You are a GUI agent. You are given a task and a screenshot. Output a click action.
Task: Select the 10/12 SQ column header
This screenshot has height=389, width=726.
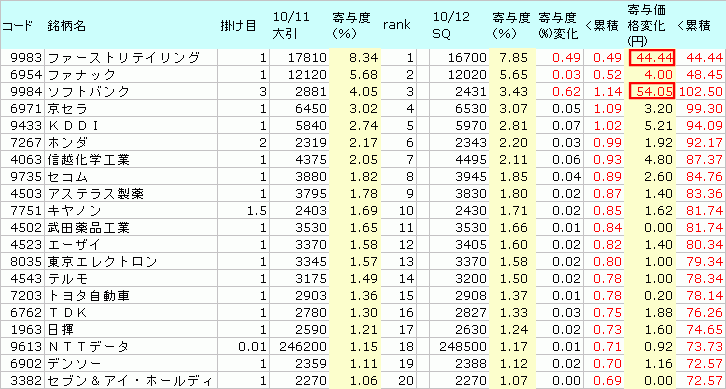pos(451,26)
